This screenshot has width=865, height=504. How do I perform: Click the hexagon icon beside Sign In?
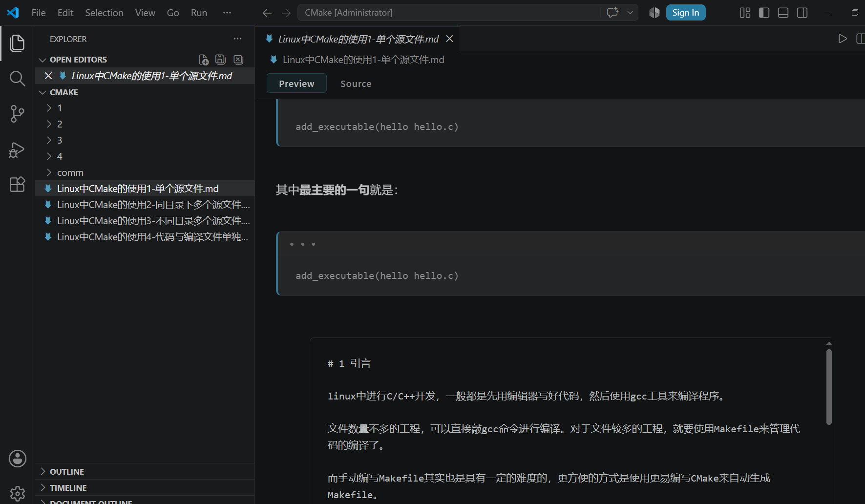[654, 13]
